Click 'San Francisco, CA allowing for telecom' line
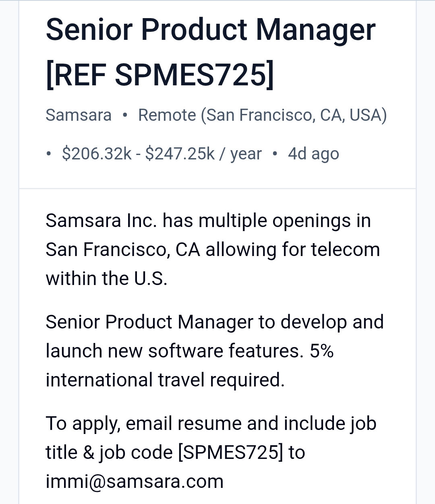The width and height of the screenshot is (435, 504). [x=213, y=250]
